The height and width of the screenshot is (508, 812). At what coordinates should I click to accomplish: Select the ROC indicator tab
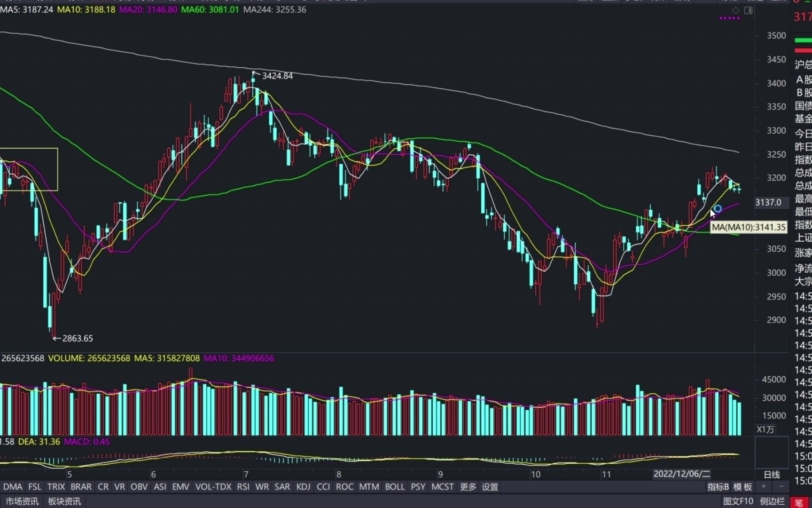[x=344, y=487]
